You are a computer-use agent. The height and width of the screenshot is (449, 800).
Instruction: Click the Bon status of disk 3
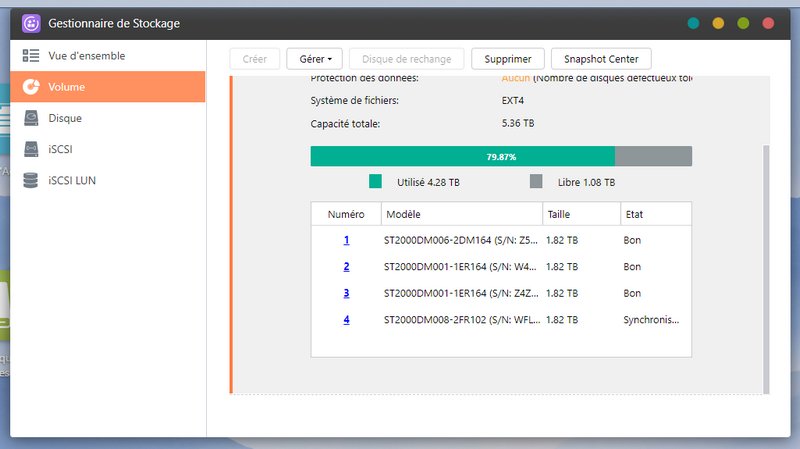pyautogui.click(x=632, y=293)
